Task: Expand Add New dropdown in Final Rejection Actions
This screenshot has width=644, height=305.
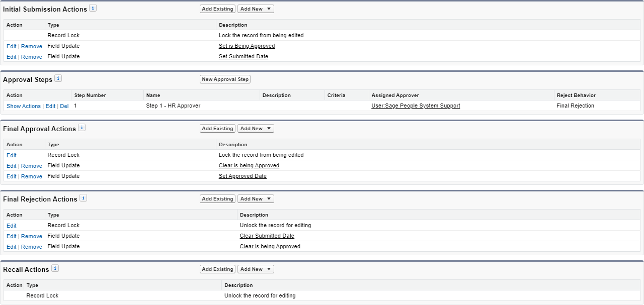Action: pos(256,199)
